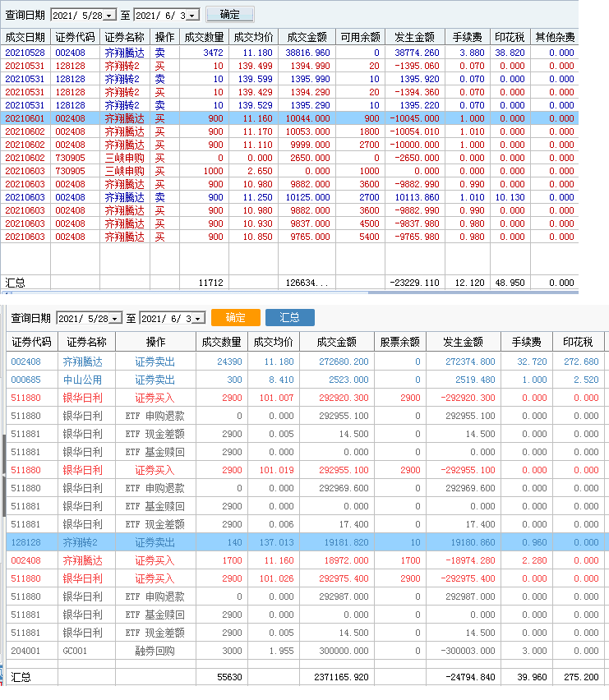The height and width of the screenshot is (700, 609).
Task: Click the stamp tax value 38.820
Action: tap(510, 53)
